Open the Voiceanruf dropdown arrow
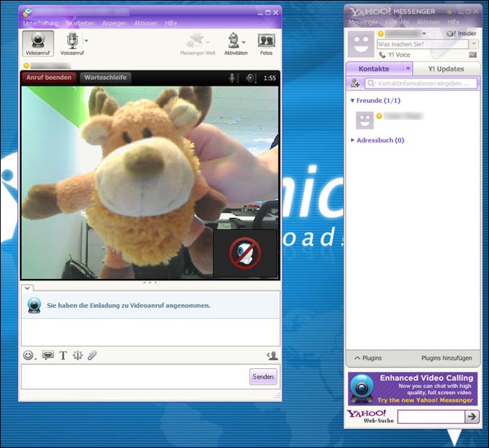489x448 pixels. click(86, 41)
